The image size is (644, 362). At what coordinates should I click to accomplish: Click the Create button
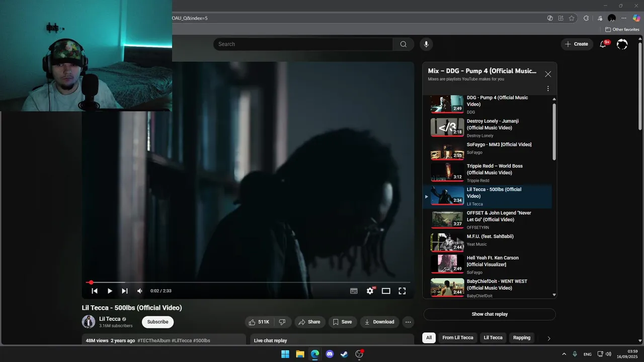tap(577, 44)
